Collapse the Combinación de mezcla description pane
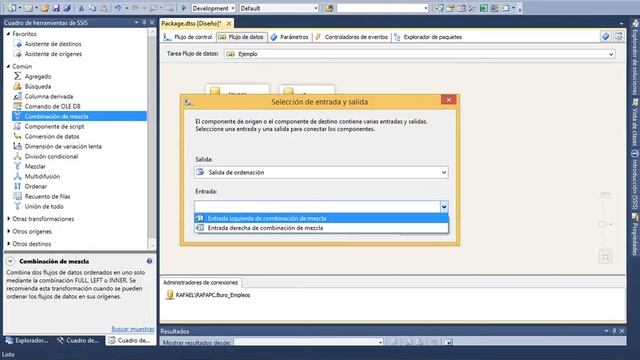This screenshot has width=640, height=360. (x=11, y=261)
